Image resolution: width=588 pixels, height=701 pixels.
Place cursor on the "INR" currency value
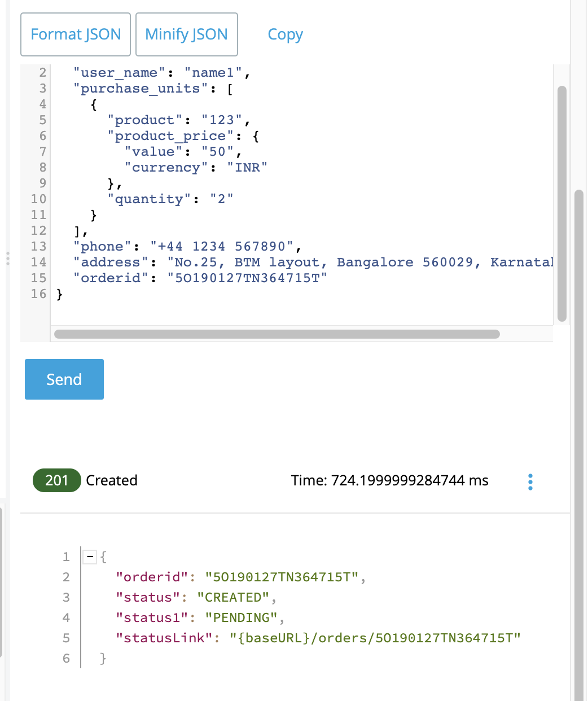[x=247, y=168]
